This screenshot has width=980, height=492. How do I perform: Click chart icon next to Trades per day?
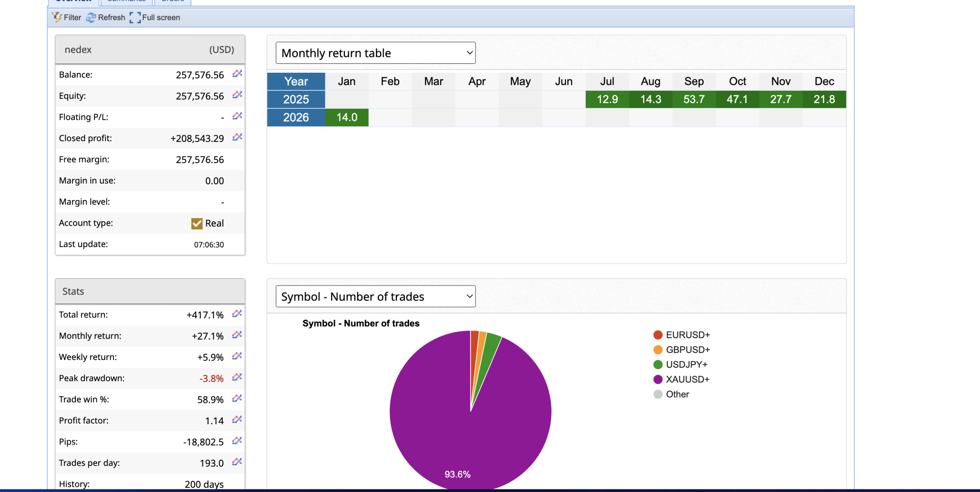tap(237, 462)
